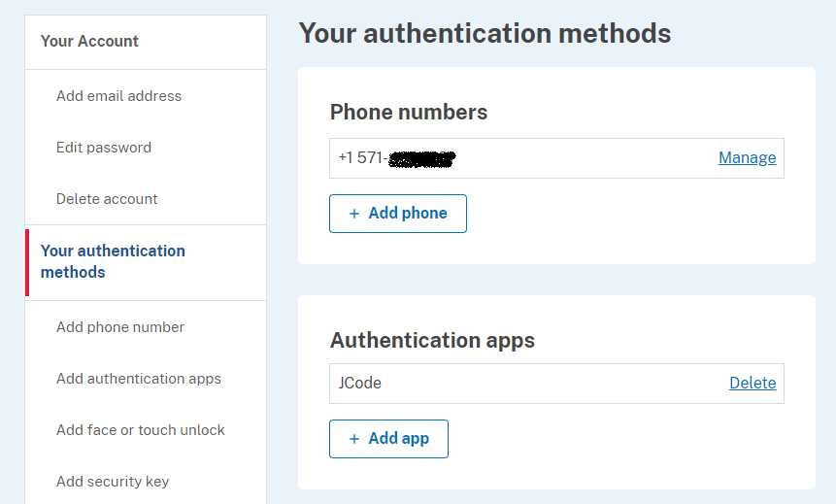Image resolution: width=836 pixels, height=504 pixels.
Task: Open Add authentication apps page
Action: [x=139, y=379]
